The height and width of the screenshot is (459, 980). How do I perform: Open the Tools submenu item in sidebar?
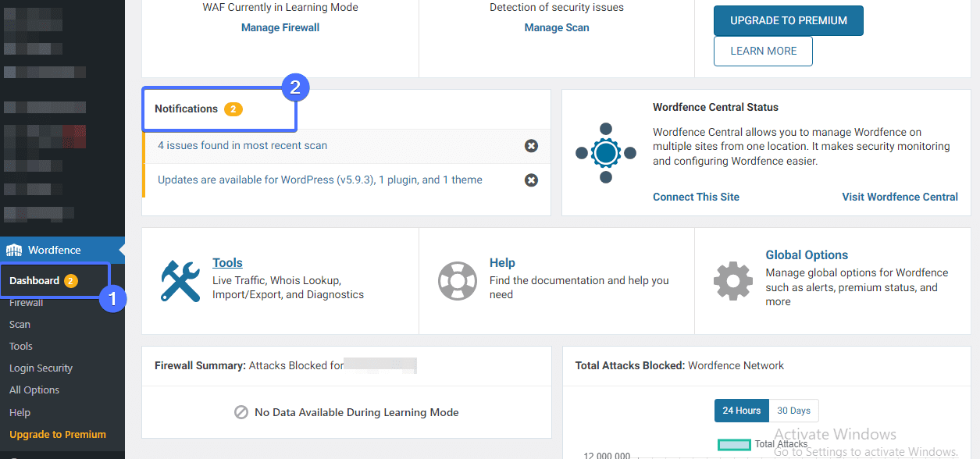coord(21,346)
